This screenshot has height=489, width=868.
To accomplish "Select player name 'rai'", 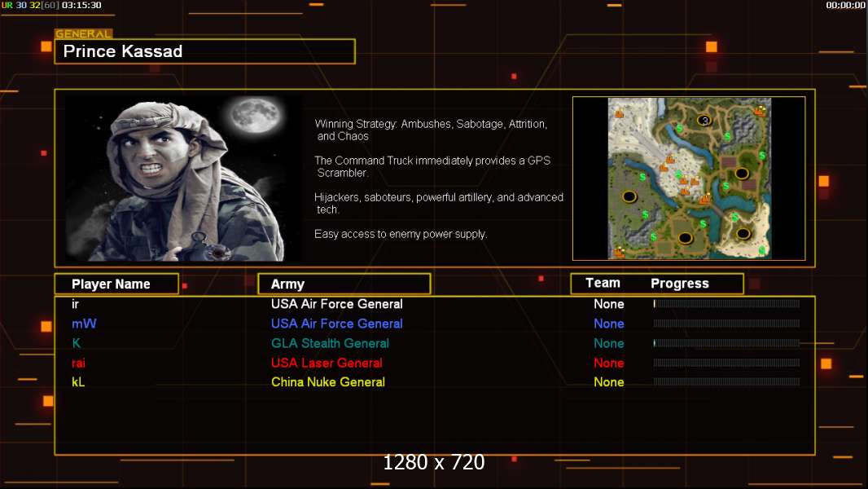I will click(x=79, y=363).
